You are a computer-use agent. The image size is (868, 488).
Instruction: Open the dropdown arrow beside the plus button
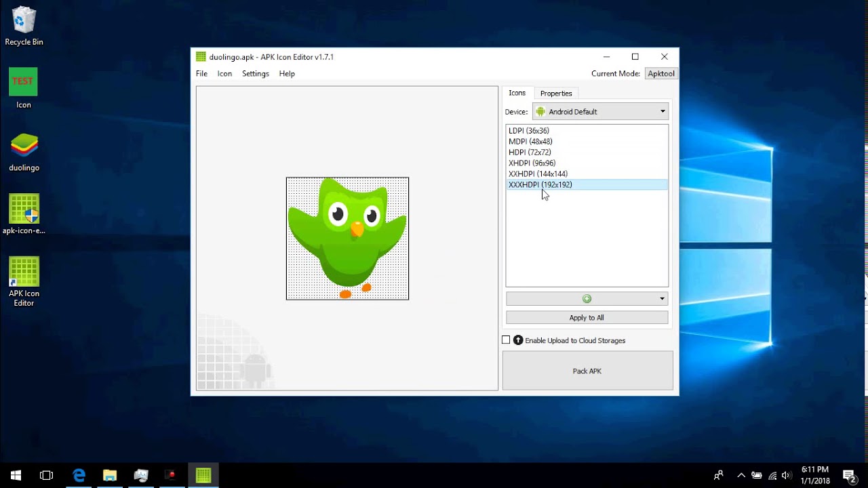click(x=661, y=298)
